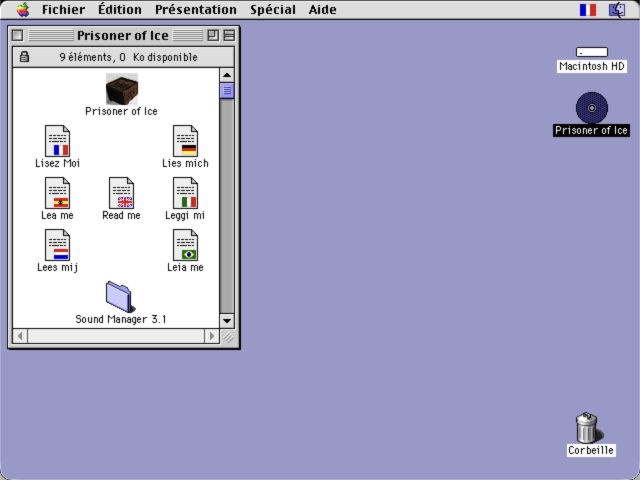Collapse the Prisoner of Ice window with windowshade box

point(229,36)
